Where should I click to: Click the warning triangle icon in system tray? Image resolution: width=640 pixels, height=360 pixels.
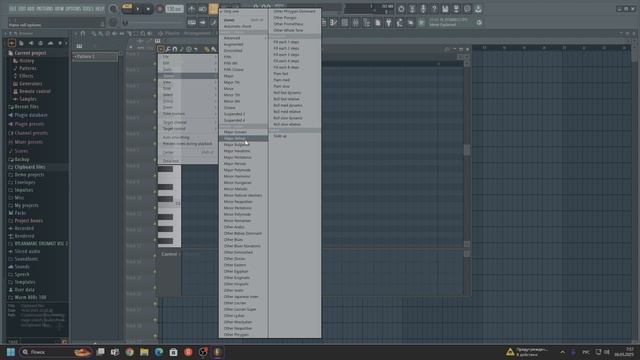pos(510,352)
